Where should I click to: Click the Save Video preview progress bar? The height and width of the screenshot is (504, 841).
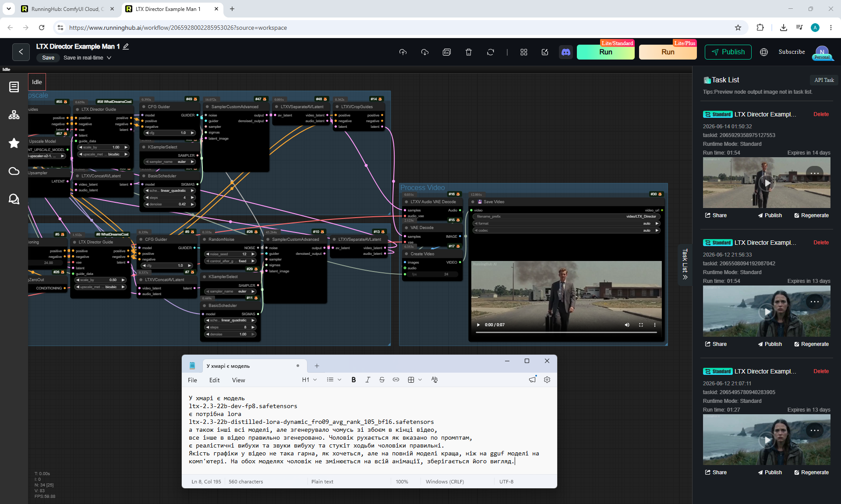tap(566, 333)
